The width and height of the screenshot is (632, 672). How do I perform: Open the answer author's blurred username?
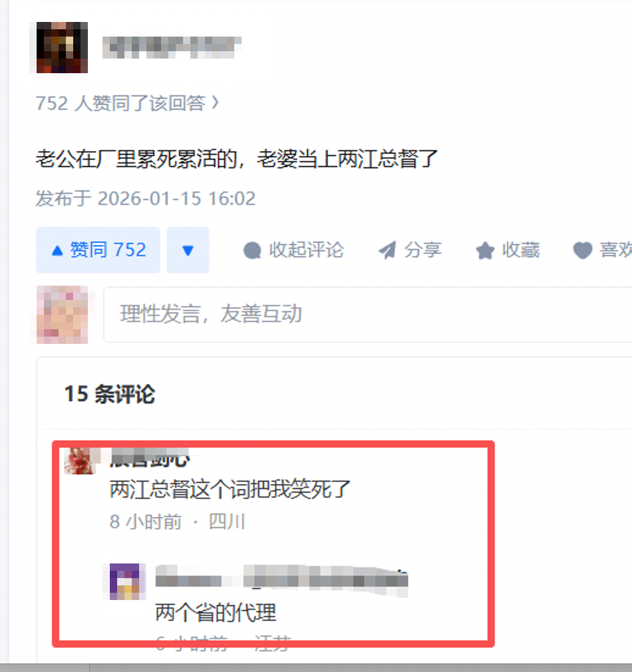click(x=171, y=47)
